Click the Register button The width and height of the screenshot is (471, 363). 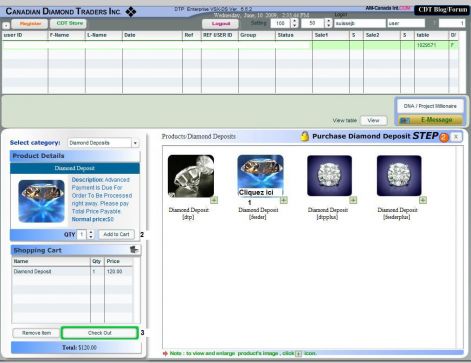[30, 24]
